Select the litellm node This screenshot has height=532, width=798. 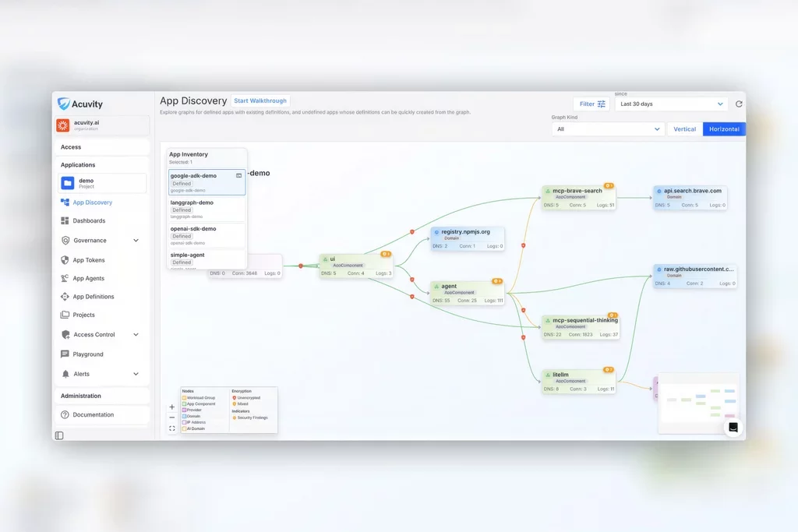click(x=579, y=382)
